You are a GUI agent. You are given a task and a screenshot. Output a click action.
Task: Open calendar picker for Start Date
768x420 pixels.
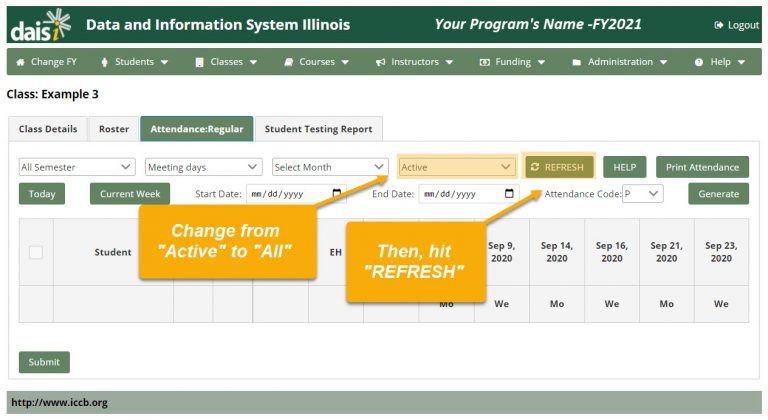coord(337,194)
